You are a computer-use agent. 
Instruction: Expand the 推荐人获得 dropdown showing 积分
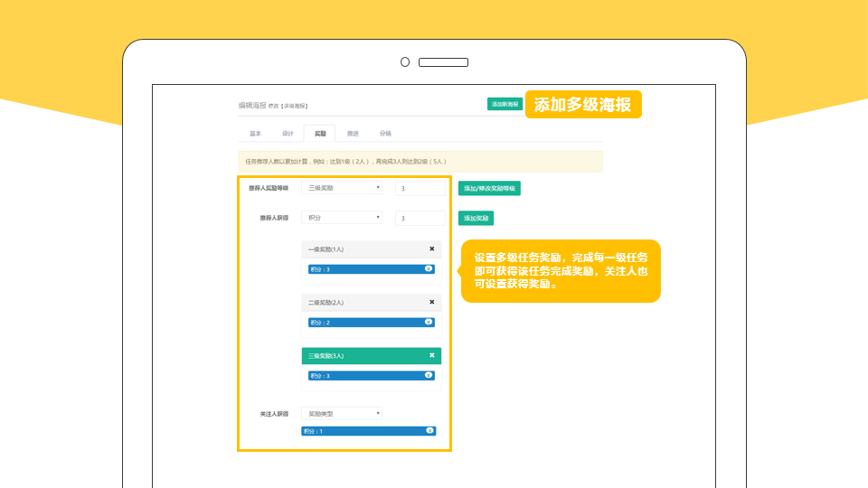click(x=342, y=218)
